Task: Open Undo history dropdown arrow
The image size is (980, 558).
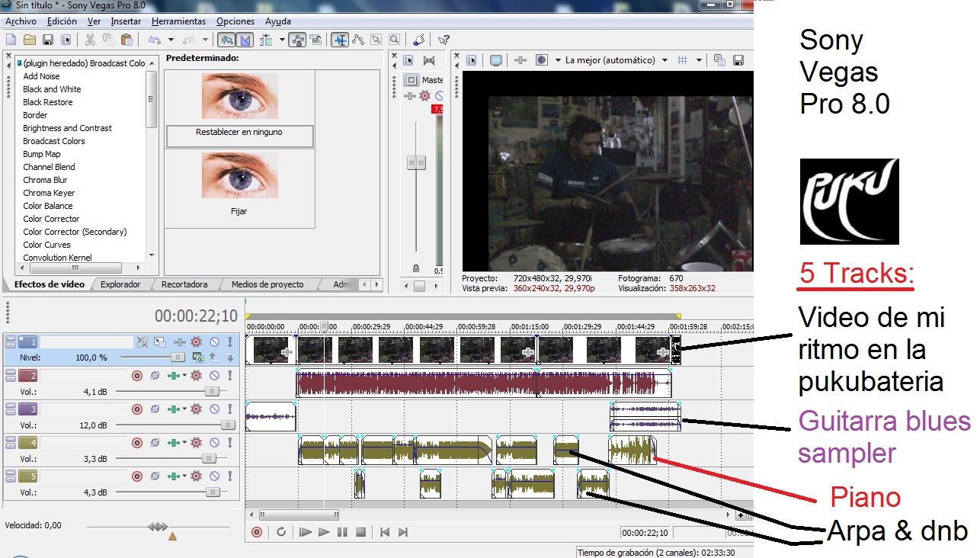Action: (x=171, y=40)
